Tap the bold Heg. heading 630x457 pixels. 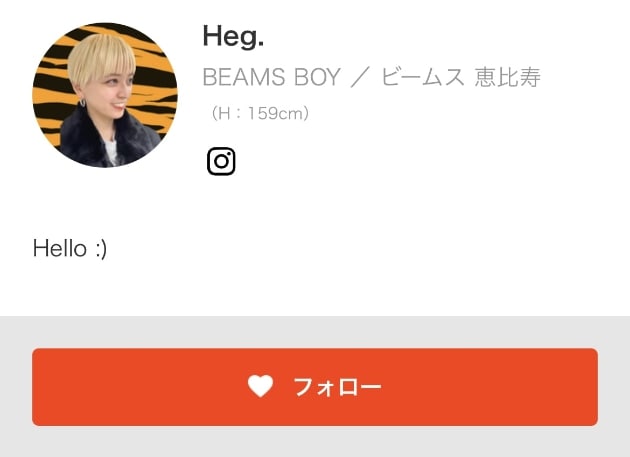pyautogui.click(x=233, y=37)
